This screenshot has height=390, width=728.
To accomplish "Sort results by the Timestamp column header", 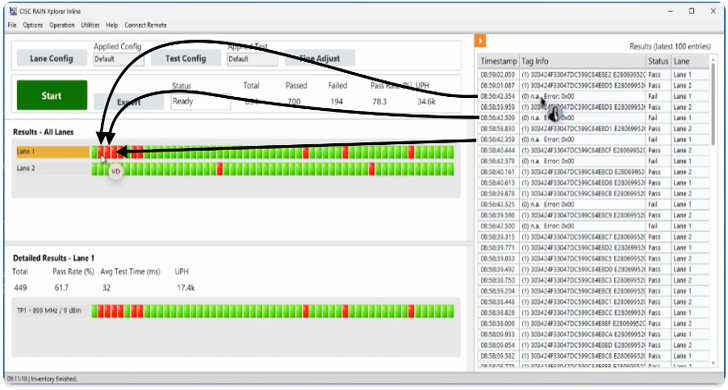I will coord(499,61).
